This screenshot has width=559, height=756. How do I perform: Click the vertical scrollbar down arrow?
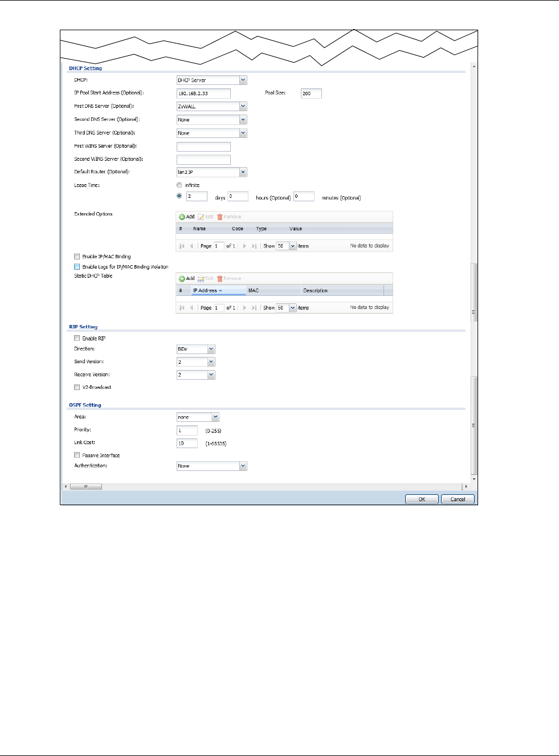click(x=474, y=479)
